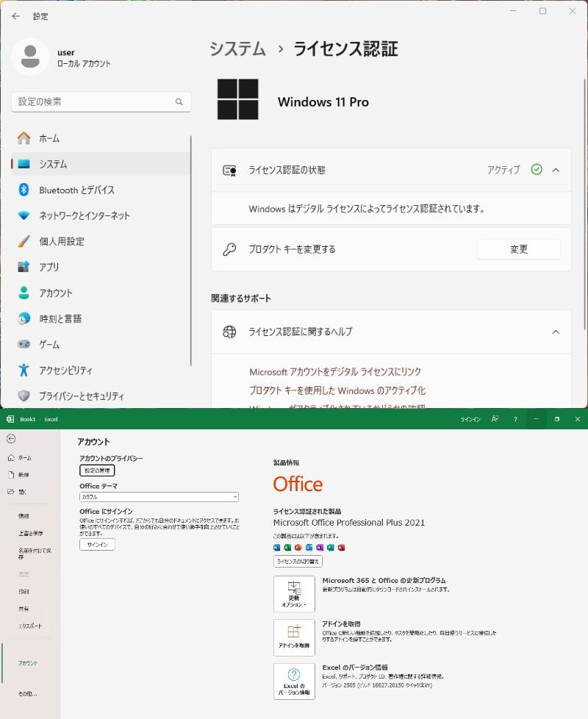This screenshot has width=588, height=719.
Task: Select アカウント in Excel backstage menu
Action: point(28,663)
